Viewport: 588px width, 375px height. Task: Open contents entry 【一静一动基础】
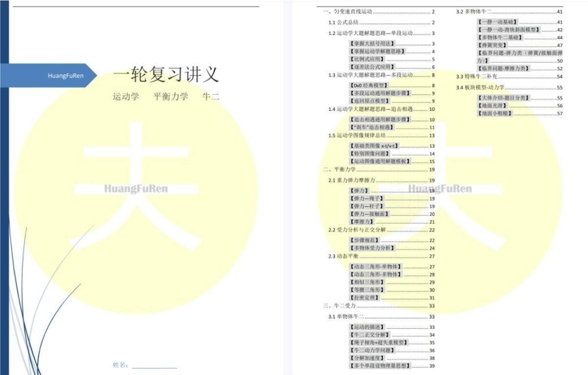[x=520, y=22]
